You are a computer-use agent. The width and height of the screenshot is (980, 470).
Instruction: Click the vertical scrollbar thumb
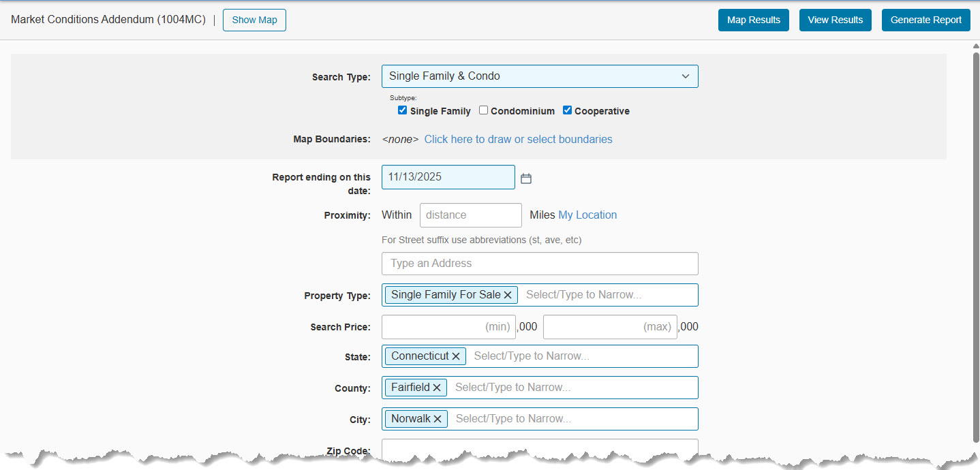point(975,247)
